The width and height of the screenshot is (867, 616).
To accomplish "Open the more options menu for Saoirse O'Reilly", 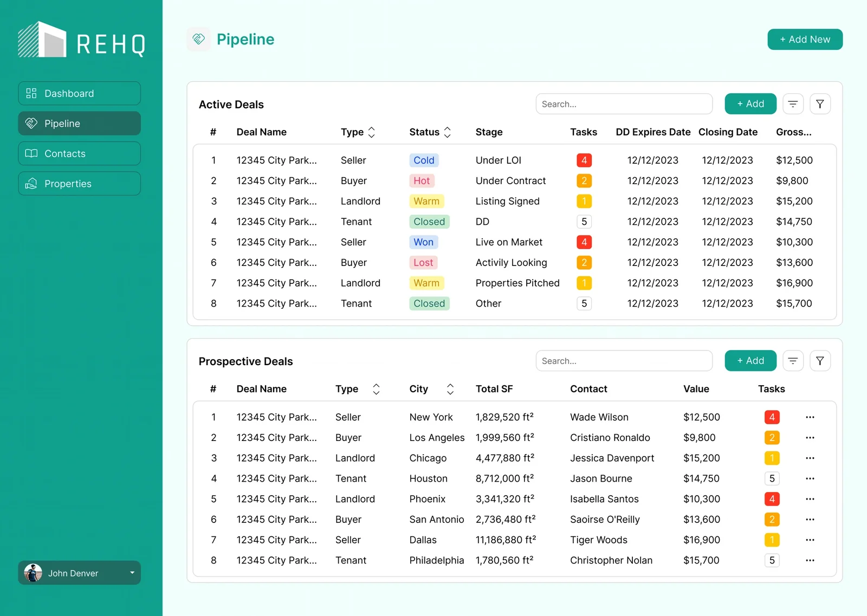I will 810,520.
